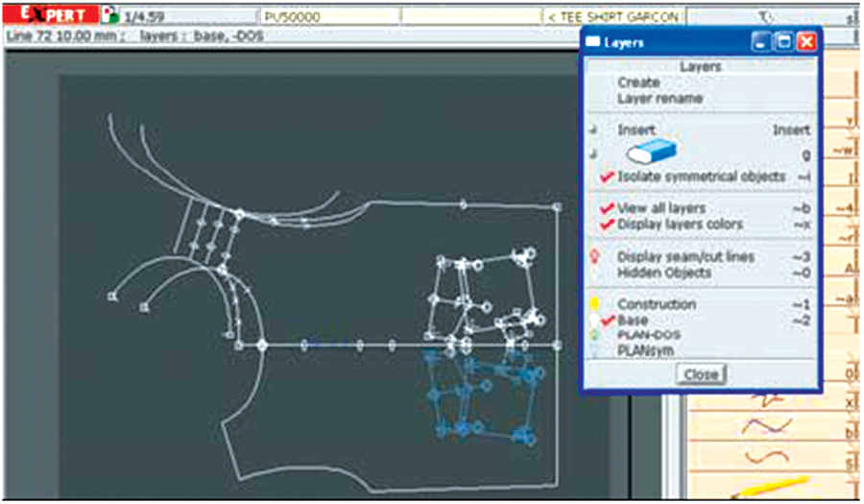The width and height of the screenshot is (864, 504).
Task: Select the Layer rename entry
Action: pos(660,98)
